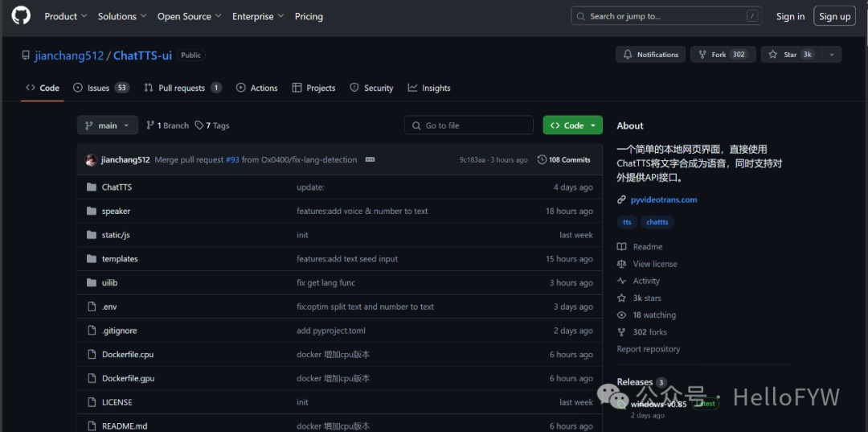The image size is (868, 432).
Task: Open the static/js folder
Action: pyautogui.click(x=116, y=235)
